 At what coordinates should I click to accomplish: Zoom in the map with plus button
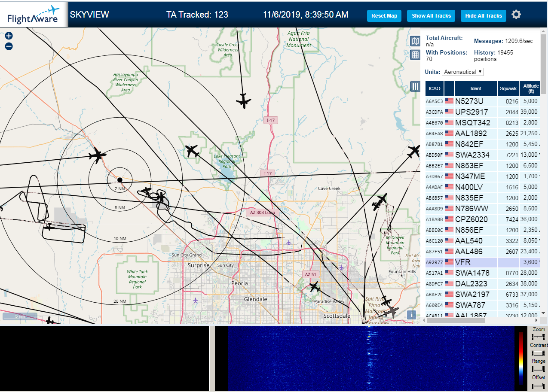pos(9,36)
